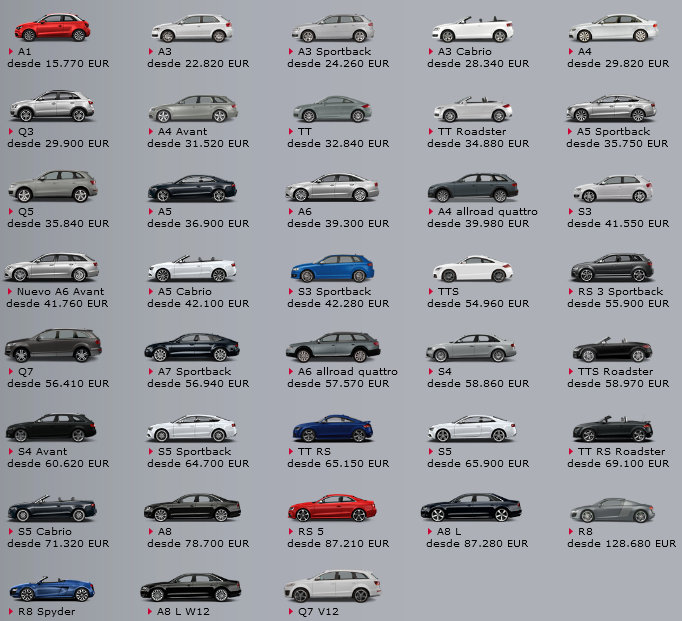Open the A3 Cabrio link
Image resolution: width=682 pixels, height=621 pixels.
[465, 51]
